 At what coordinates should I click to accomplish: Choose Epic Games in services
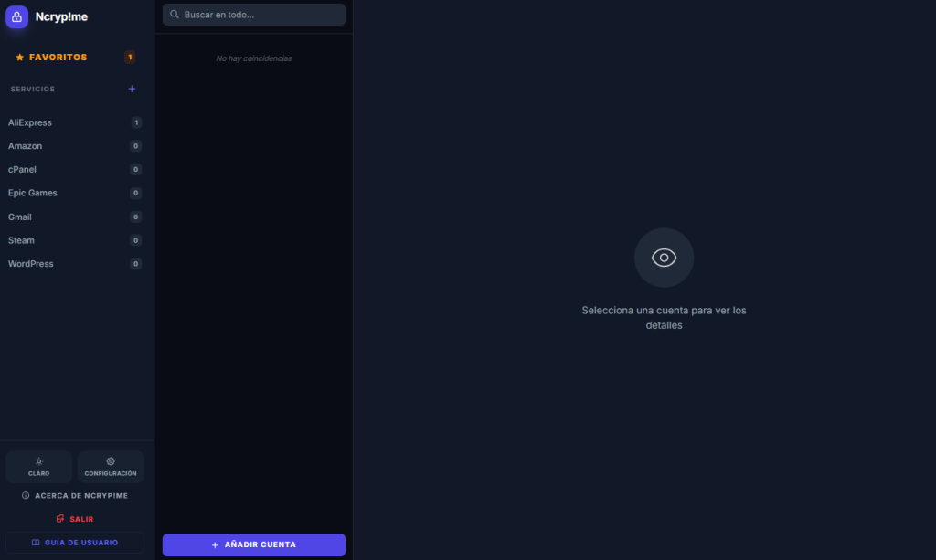click(33, 194)
